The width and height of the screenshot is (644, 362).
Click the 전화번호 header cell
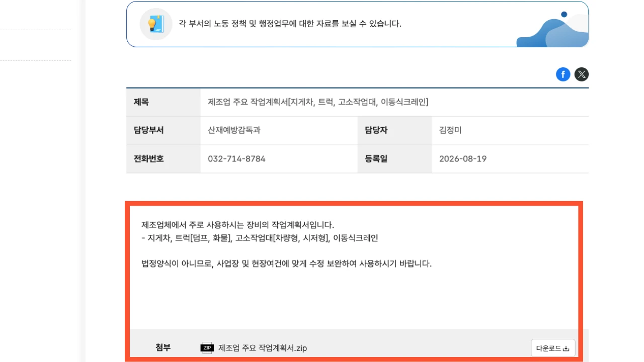pyautogui.click(x=164, y=159)
